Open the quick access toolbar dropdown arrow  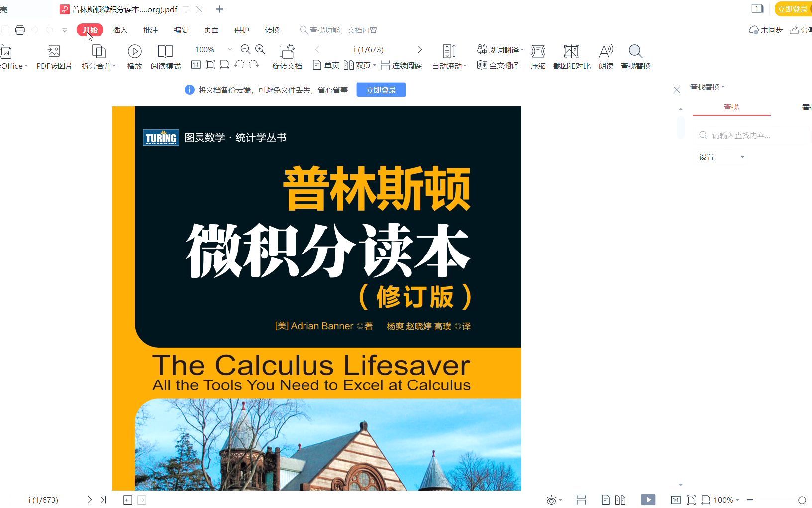click(64, 30)
